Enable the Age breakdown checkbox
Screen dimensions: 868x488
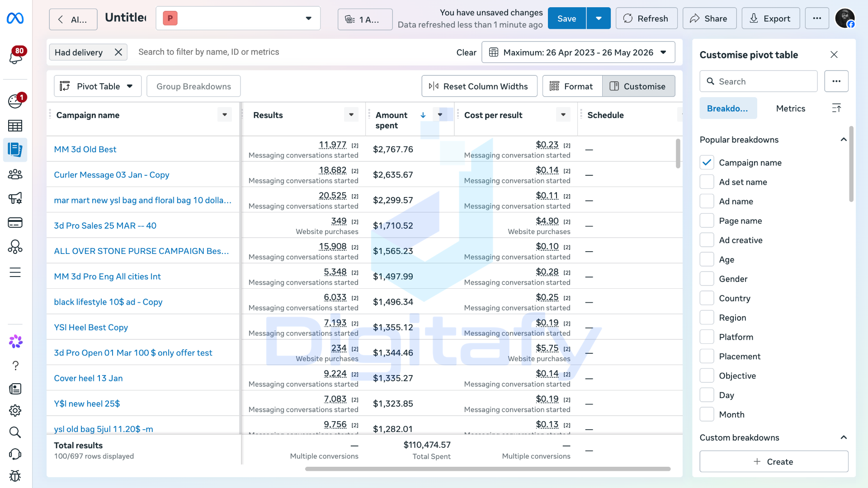707,259
